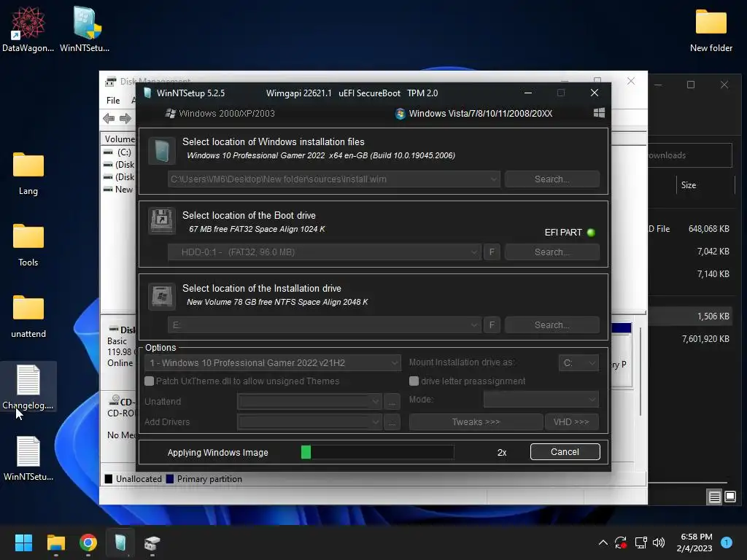This screenshot has height=560, width=747.
Task: Switch to Disk Management in the taskbar
Action: pos(152,542)
